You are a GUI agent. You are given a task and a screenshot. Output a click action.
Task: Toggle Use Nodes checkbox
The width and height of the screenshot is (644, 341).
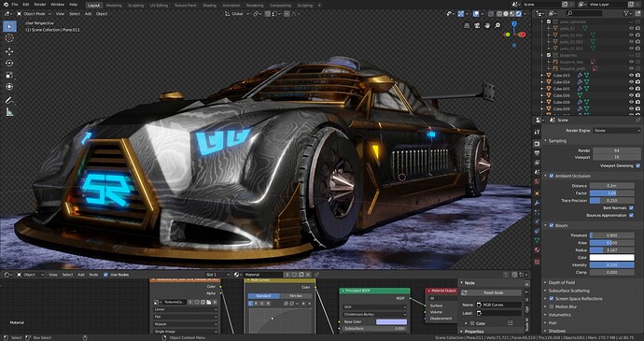(x=105, y=275)
